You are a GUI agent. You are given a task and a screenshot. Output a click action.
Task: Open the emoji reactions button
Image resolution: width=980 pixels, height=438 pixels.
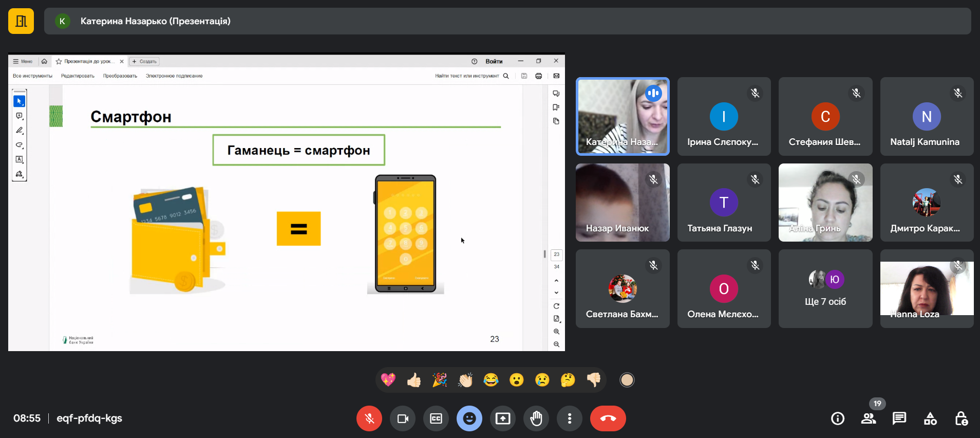[x=469, y=418]
